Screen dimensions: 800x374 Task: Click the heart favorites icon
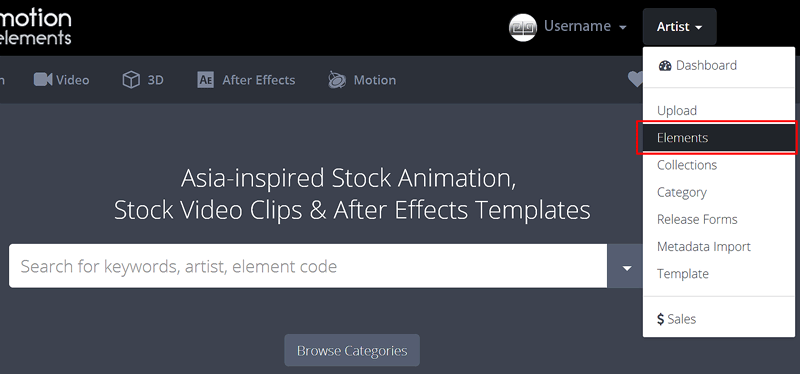635,79
